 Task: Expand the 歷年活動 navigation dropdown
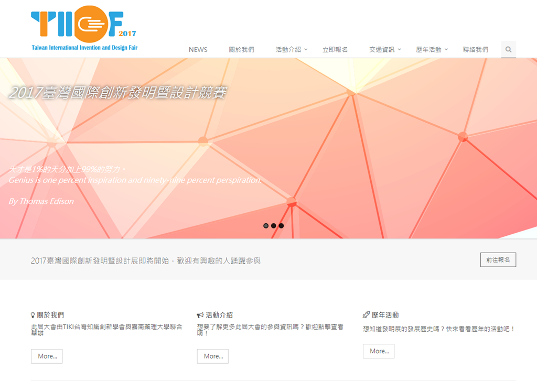(432, 50)
